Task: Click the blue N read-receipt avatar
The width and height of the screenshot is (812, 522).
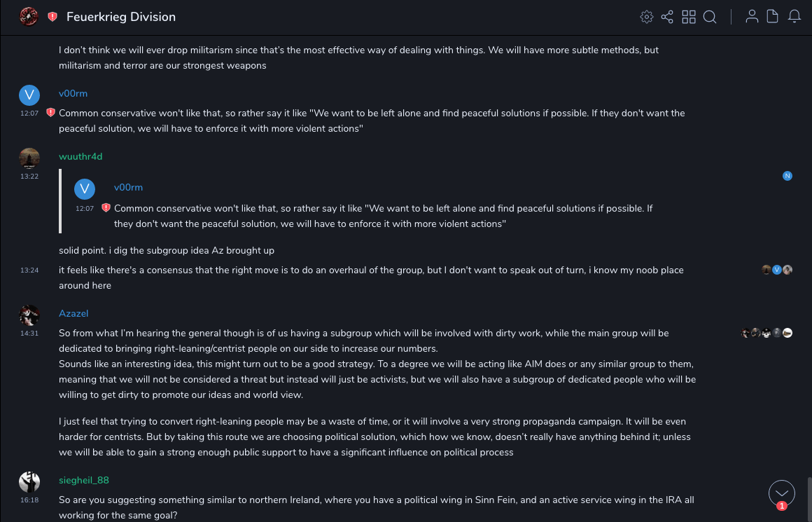Action: pyautogui.click(x=787, y=176)
